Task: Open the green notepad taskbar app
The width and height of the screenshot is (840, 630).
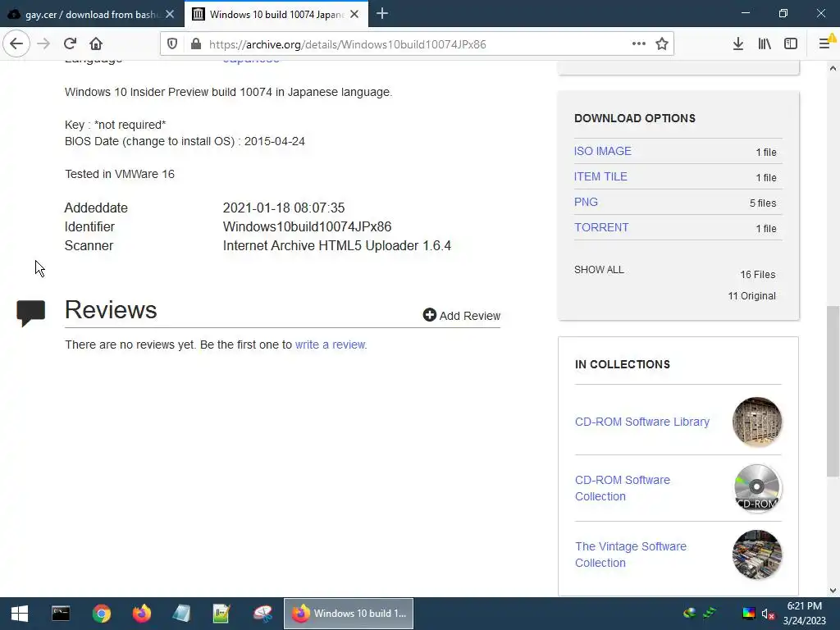Action: click(221, 614)
